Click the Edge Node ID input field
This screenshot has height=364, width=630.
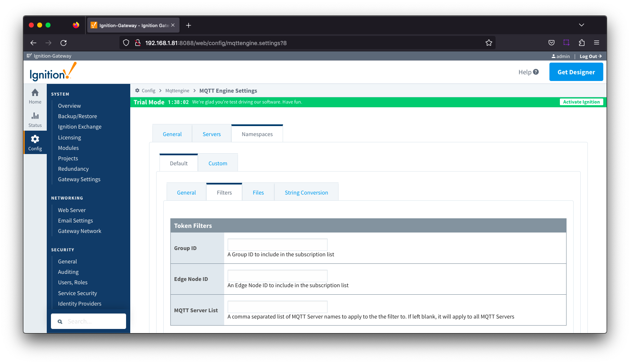(278, 276)
